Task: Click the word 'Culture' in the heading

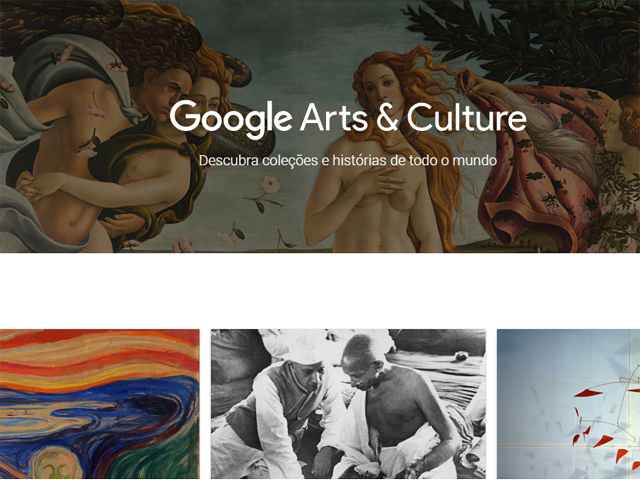Action: tap(467, 118)
